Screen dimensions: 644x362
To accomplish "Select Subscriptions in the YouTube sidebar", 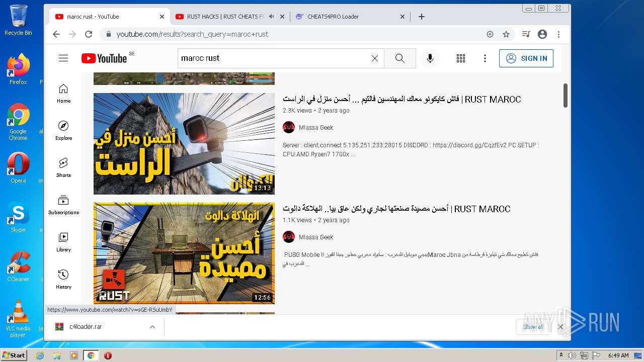I will pos(63,205).
